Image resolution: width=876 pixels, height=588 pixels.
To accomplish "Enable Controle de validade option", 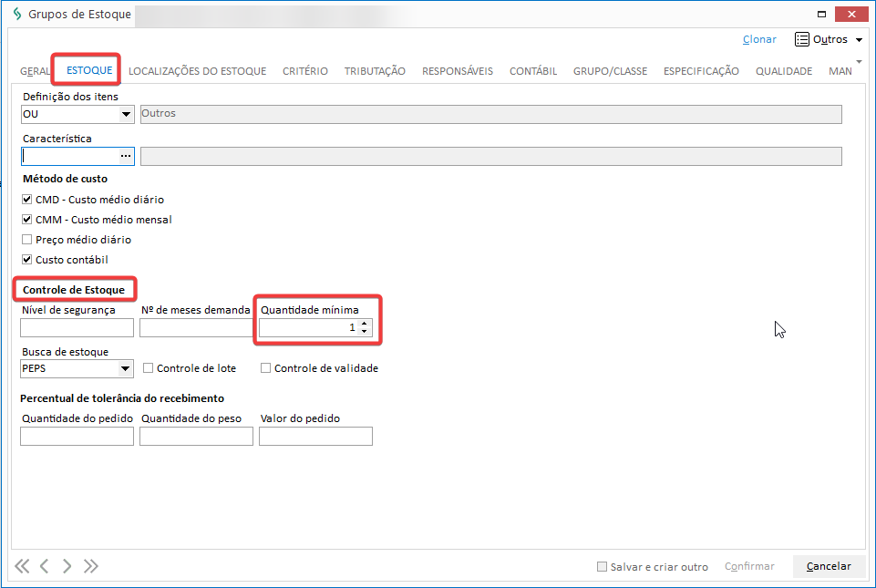I will (266, 368).
